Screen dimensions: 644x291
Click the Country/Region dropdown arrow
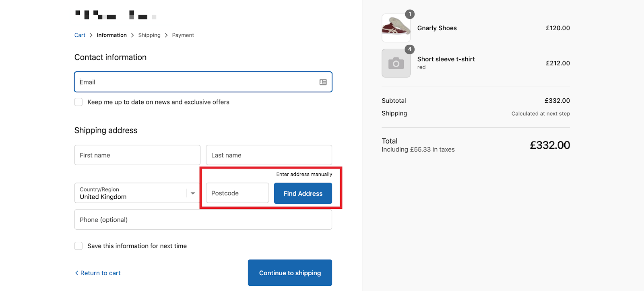[193, 193]
